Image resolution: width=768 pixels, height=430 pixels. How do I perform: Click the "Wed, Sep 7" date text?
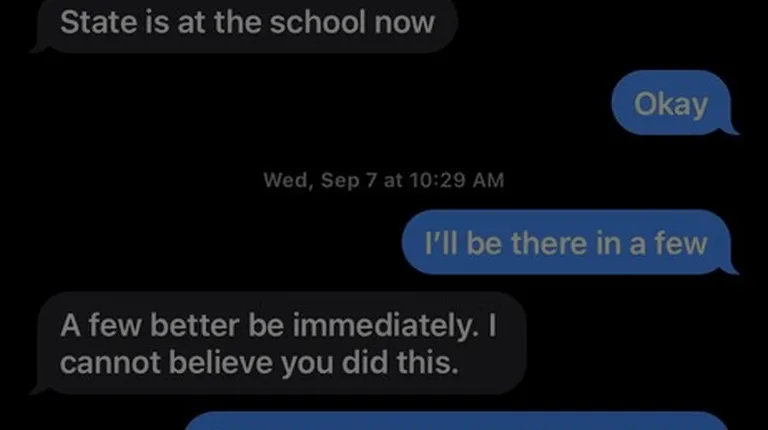tap(320, 180)
